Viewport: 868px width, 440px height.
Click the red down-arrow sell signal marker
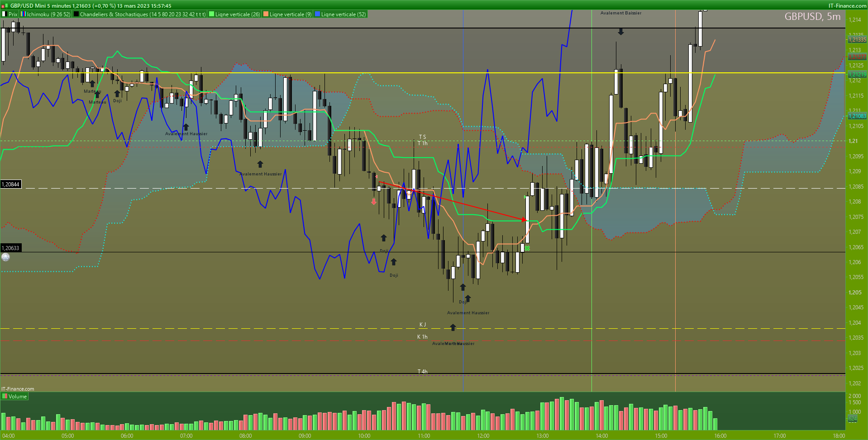[x=374, y=202]
